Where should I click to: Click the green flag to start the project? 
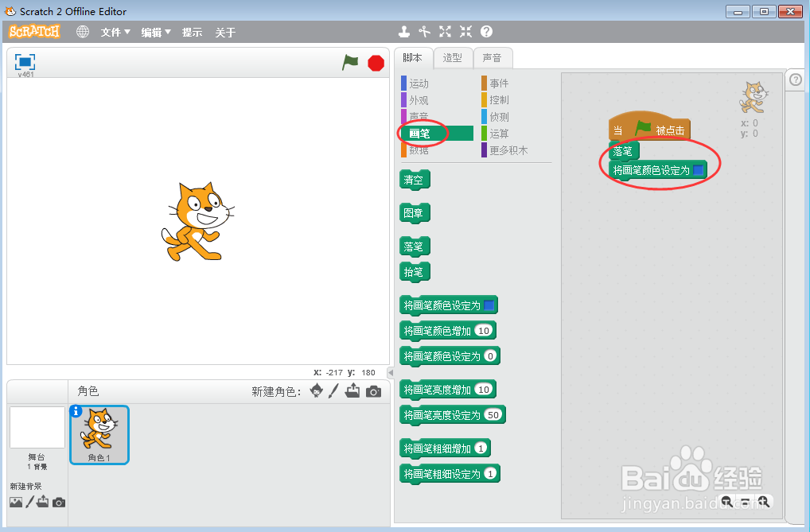350,63
